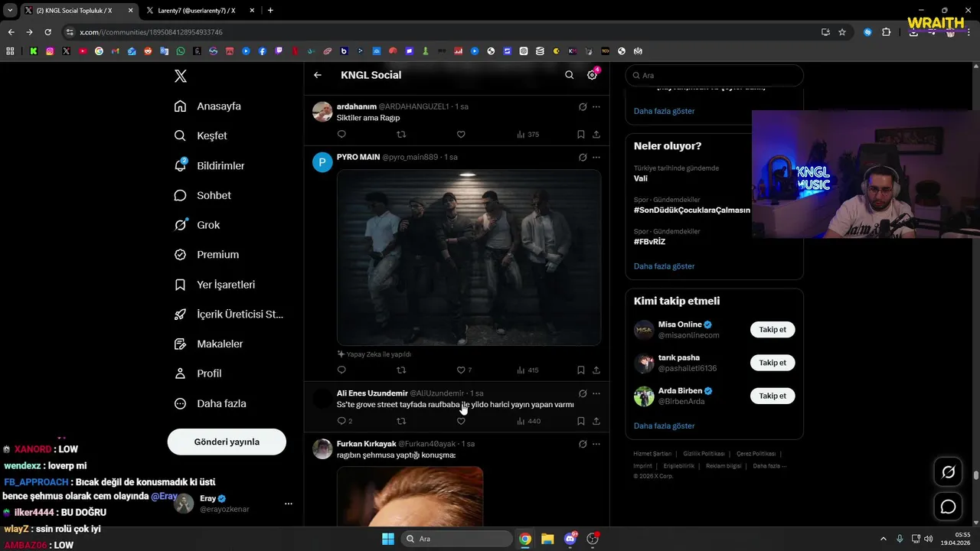980x551 pixels.
Task: Bookmark Ali Enes Uzundemir post
Action: [581, 421]
